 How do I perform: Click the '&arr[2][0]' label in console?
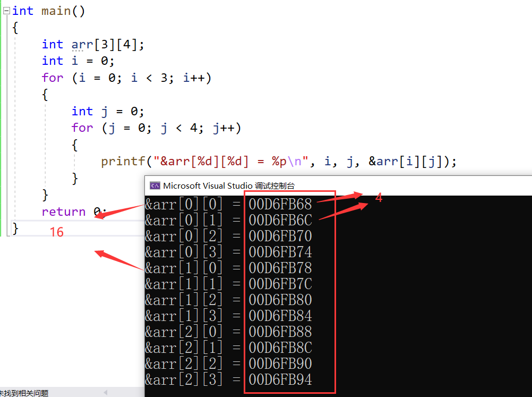[184, 332]
